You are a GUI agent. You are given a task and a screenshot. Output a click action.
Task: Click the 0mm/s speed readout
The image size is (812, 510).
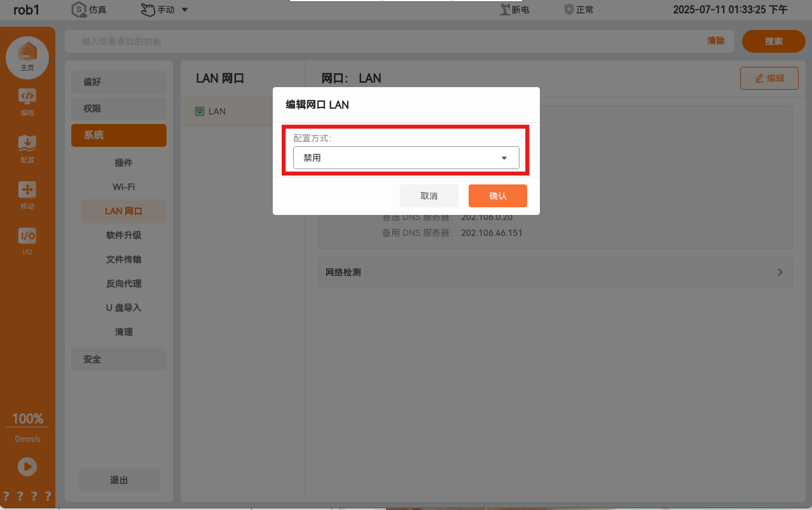(27, 439)
